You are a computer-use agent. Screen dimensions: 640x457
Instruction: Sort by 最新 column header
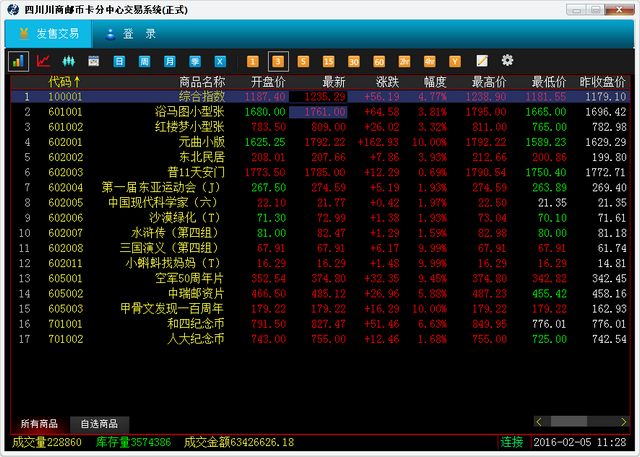pos(334,82)
